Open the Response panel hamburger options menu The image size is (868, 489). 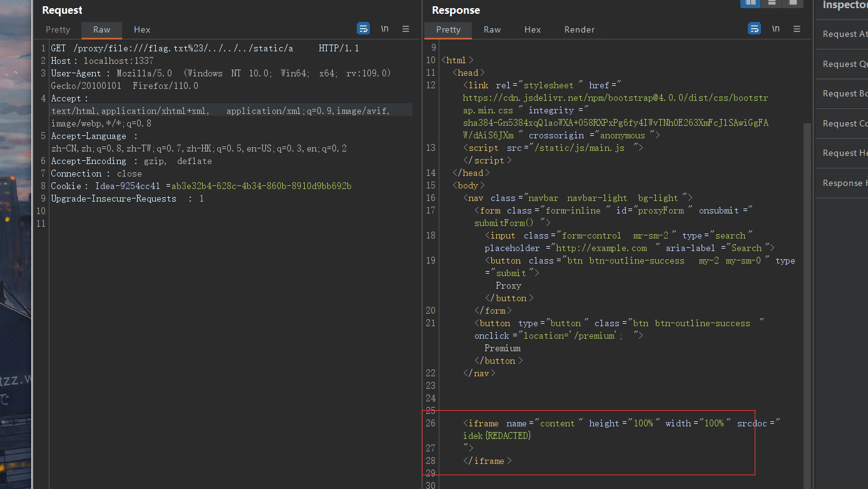click(x=797, y=29)
